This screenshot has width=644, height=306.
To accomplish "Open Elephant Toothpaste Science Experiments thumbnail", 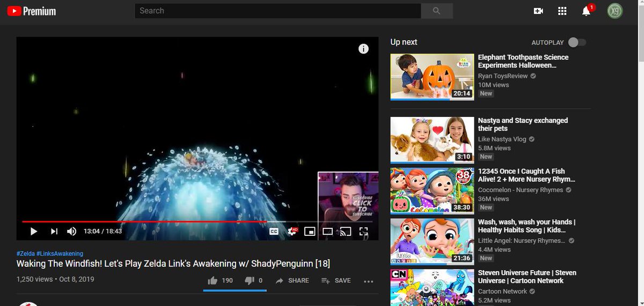I will click(432, 77).
